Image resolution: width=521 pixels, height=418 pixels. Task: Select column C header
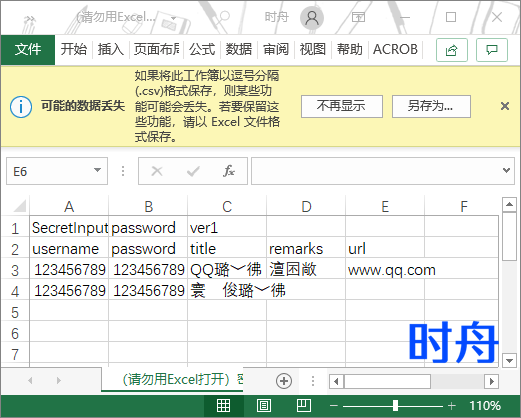(227, 207)
